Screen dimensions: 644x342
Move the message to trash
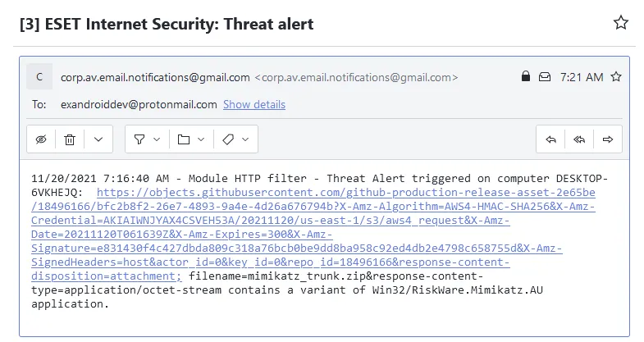coord(70,139)
